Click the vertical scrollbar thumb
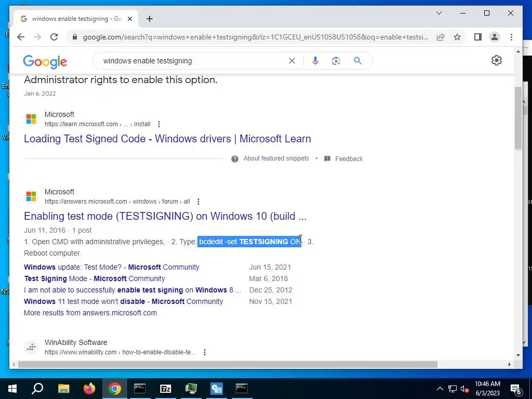The height and width of the screenshot is (399, 532). 518,118
